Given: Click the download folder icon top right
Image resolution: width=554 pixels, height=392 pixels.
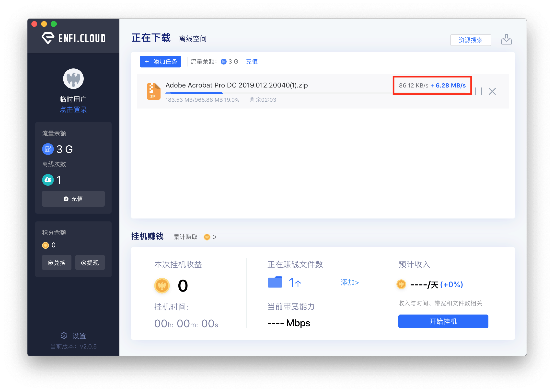Looking at the screenshot, I should (506, 40).
